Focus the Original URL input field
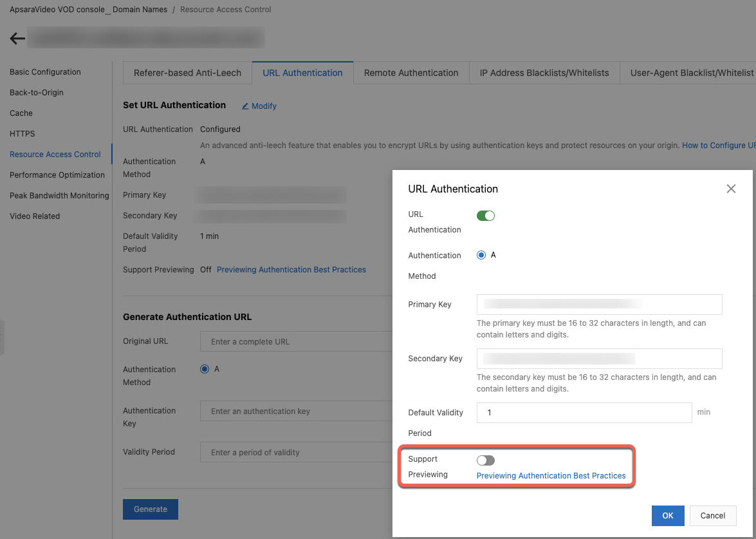 point(296,342)
